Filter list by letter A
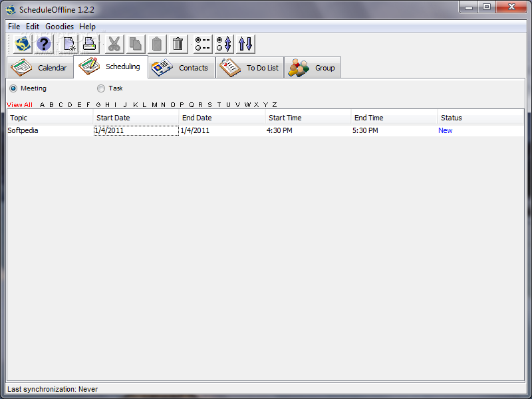532x399 pixels. [x=42, y=105]
